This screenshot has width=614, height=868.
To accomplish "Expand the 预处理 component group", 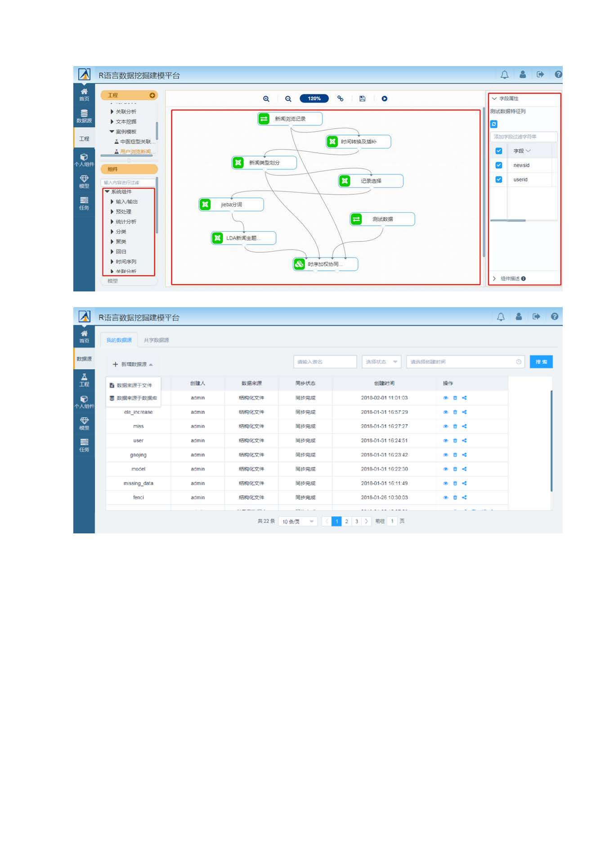I will click(112, 211).
